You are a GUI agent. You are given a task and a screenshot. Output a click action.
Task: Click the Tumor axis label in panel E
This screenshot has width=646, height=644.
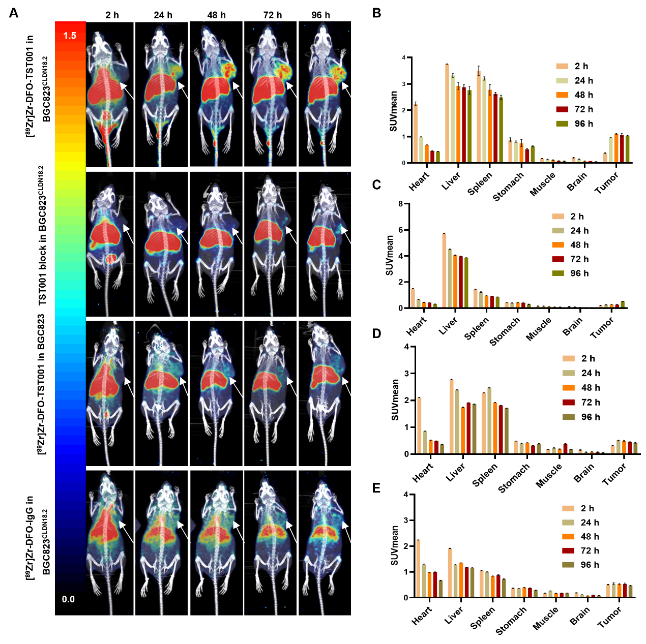[610, 618]
